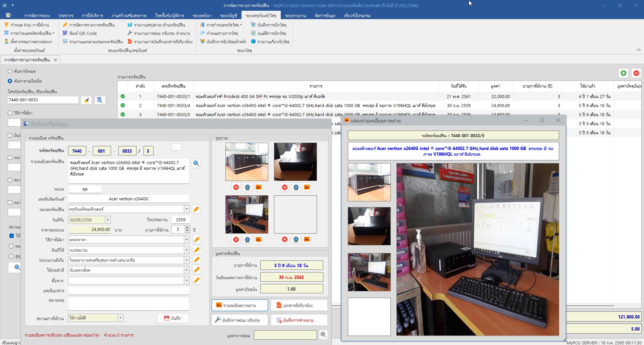This screenshot has width=644, height=345.
Task: Increase อายุการใช้งาน with up stepper arrow
Action: coord(187,228)
